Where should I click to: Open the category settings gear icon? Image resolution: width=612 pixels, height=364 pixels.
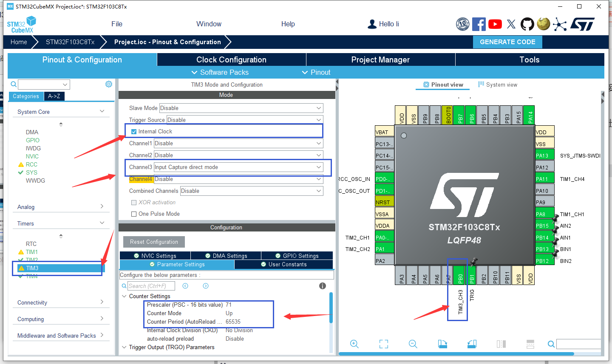tap(109, 84)
